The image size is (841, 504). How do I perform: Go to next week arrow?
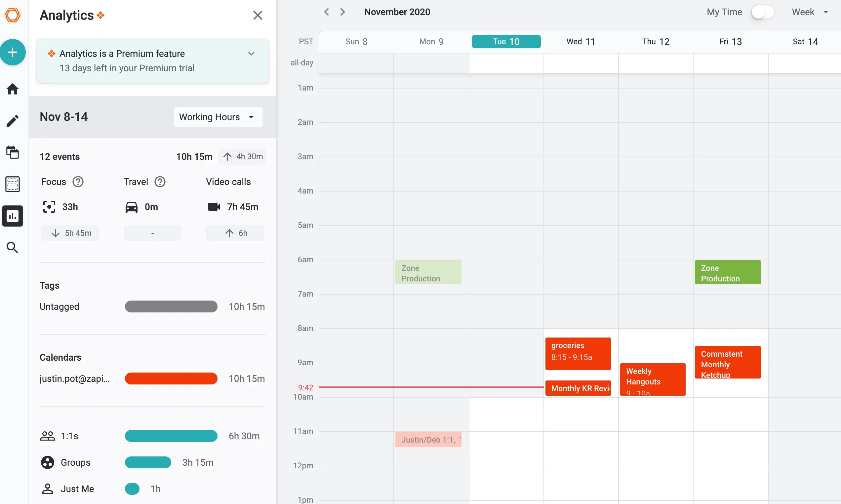click(343, 12)
